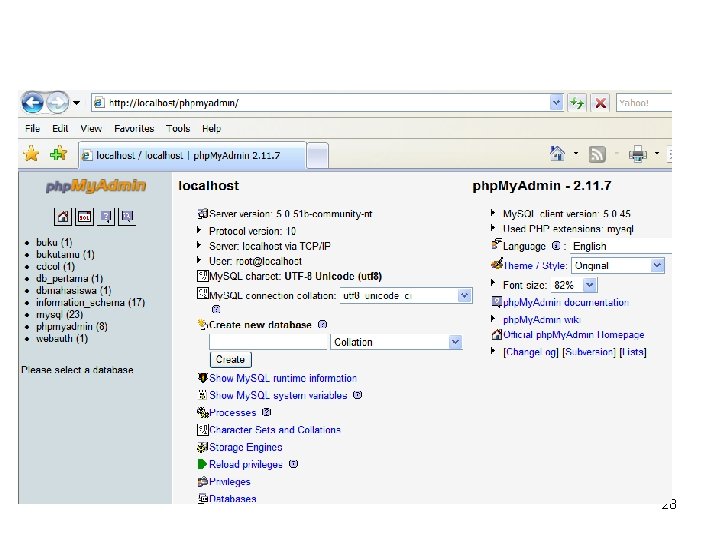Click the phpMyAdmin documentation sidebar icon

point(106,216)
